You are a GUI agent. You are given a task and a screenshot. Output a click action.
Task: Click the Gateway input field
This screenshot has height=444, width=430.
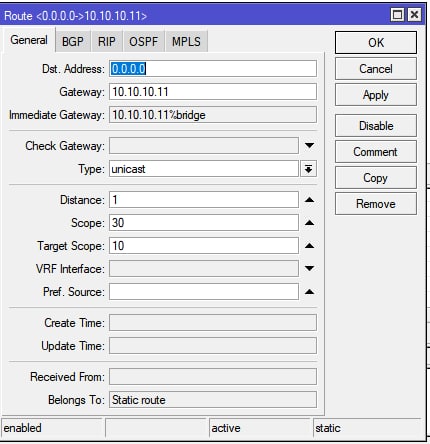point(213,92)
